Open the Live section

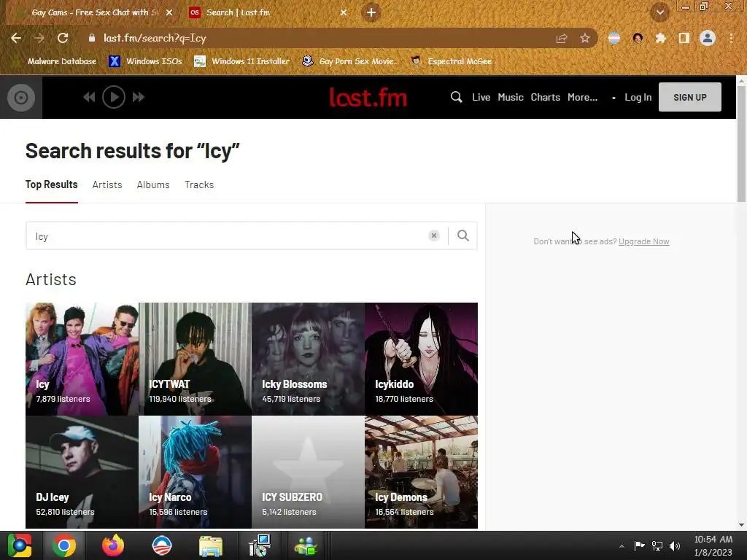481,97
